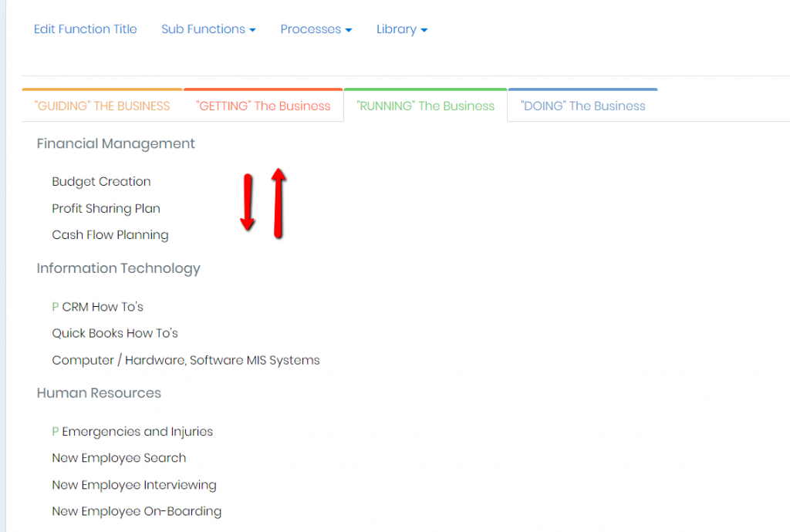Click Edit Function Title
790x532 pixels.
coord(85,29)
